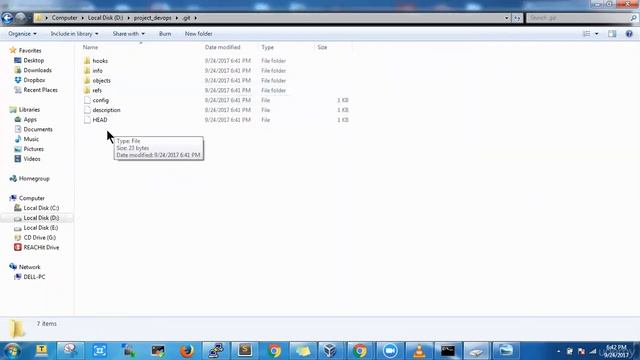Click the Forward navigation arrow

click(x=20, y=18)
